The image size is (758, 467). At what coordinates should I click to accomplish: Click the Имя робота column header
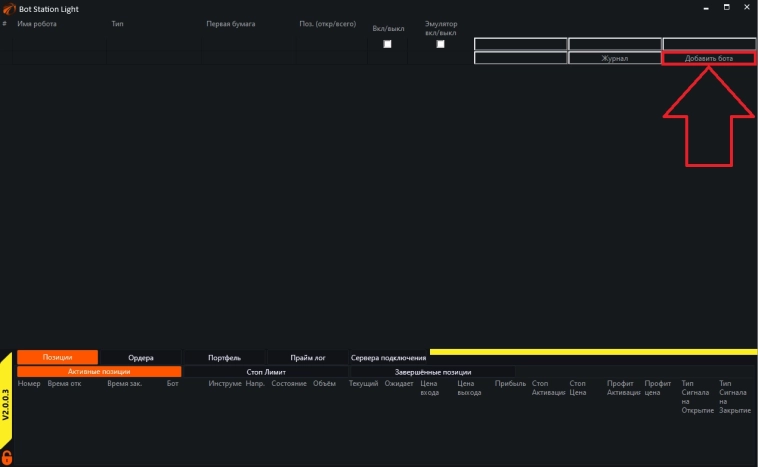click(x=37, y=22)
